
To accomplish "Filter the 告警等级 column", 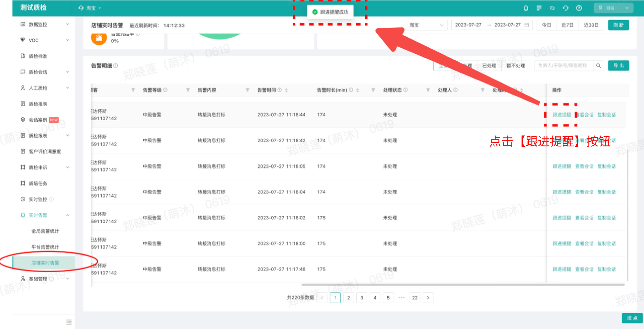I will (x=188, y=90).
